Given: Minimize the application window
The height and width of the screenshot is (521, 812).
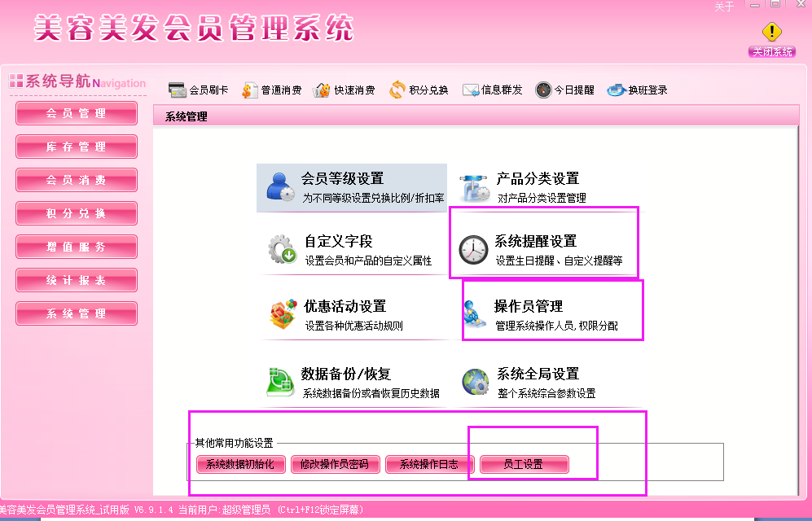Looking at the screenshot, I should click(x=755, y=5).
